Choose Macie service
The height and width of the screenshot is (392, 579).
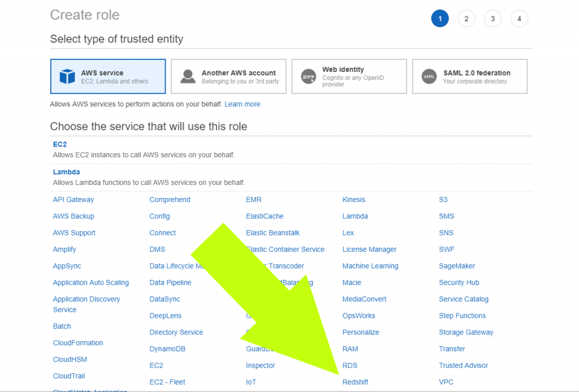coord(352,283)
